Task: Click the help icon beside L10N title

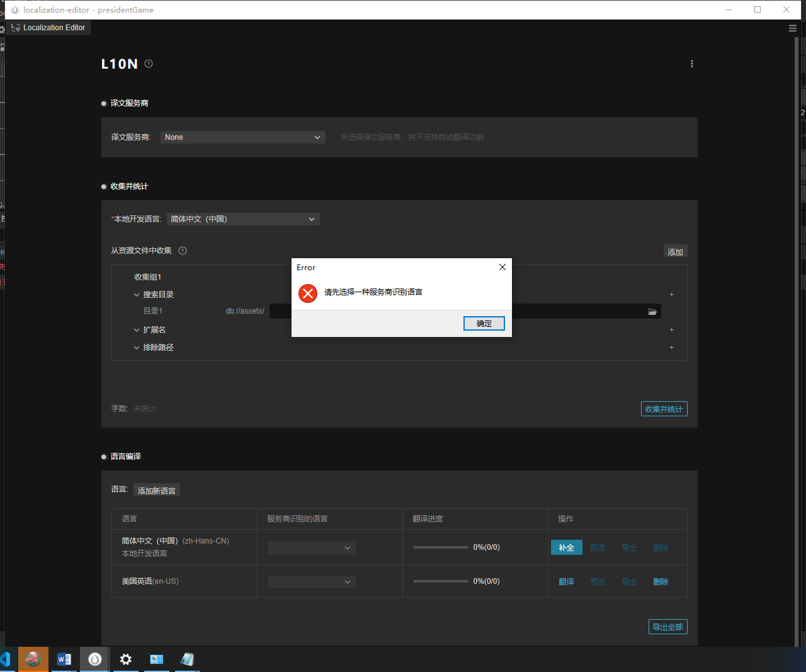Action: pyautogui.click(x=149, y=64)
